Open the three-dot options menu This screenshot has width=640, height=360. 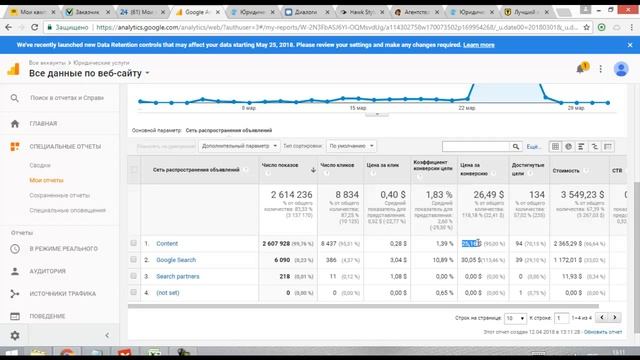pyautogui.click(x=600, y=69)
